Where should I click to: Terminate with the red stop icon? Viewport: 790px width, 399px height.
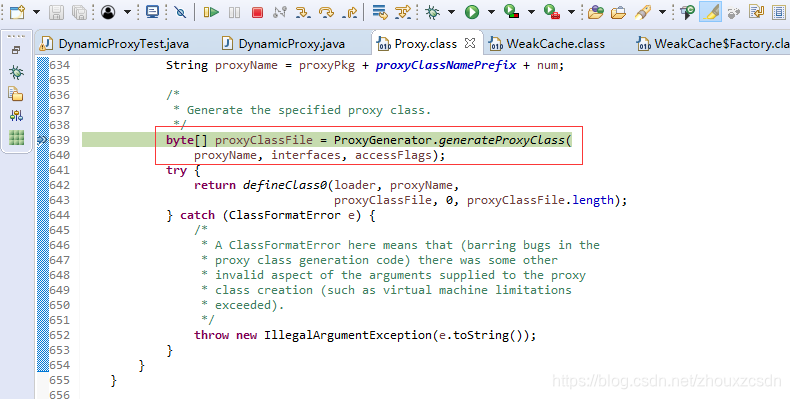(257, 12)
